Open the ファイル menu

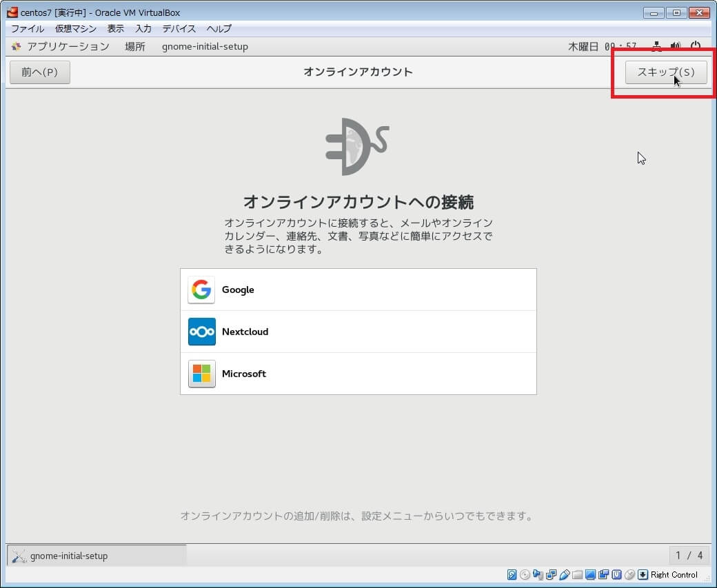click(28, 29)
